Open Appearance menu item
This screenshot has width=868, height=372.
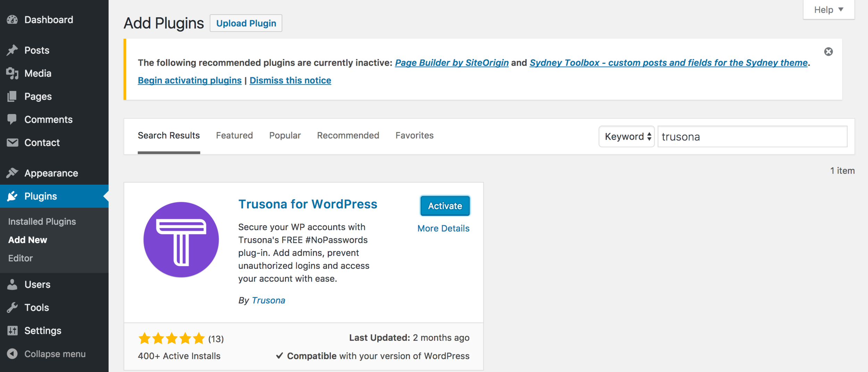click(54, 173)
